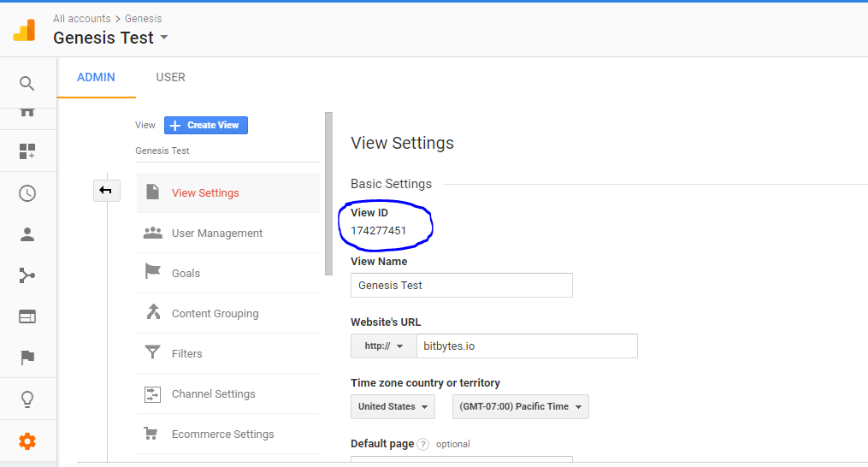Click the Create View button
The height and width of the screenshot is (467, 868).
206,125
